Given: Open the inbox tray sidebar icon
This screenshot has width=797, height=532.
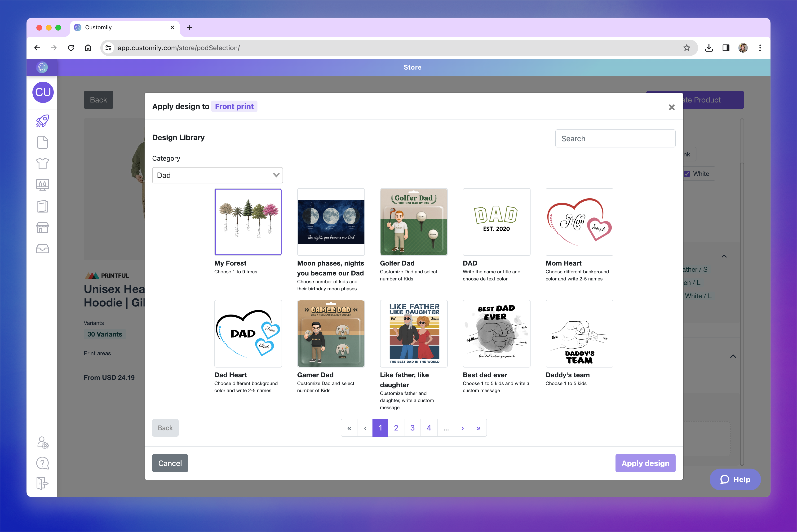Looking at the screenshot, I should (42, 249).
